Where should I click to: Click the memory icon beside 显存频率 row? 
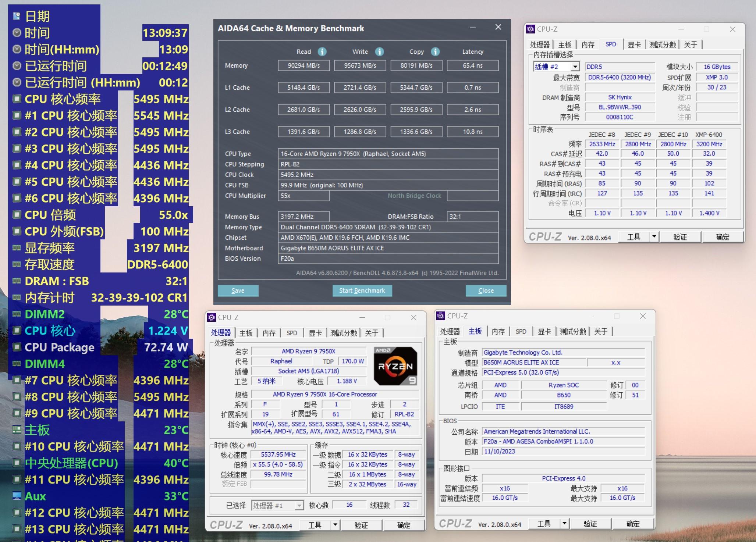tap(17, 248)
